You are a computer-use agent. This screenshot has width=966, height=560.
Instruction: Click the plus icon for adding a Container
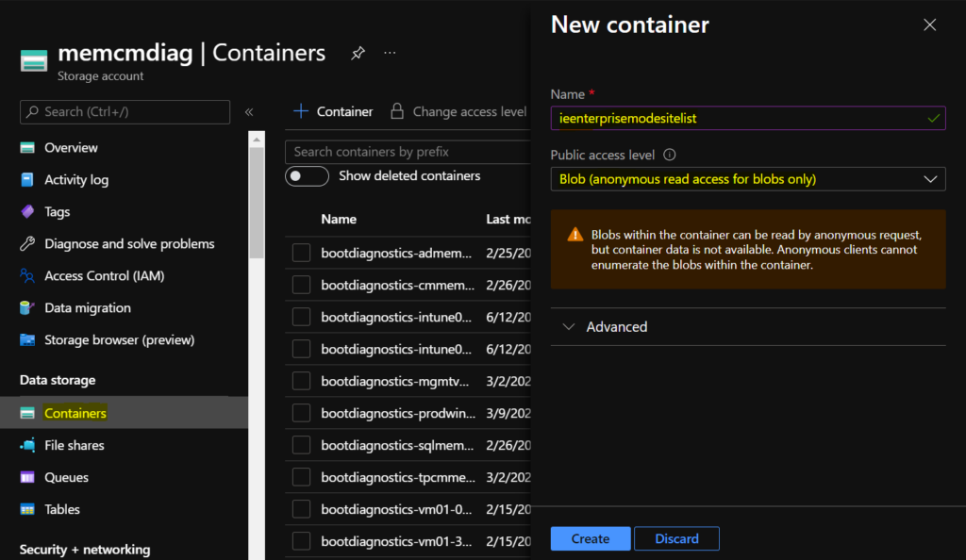pyautogui.click(x=301, y=111)
